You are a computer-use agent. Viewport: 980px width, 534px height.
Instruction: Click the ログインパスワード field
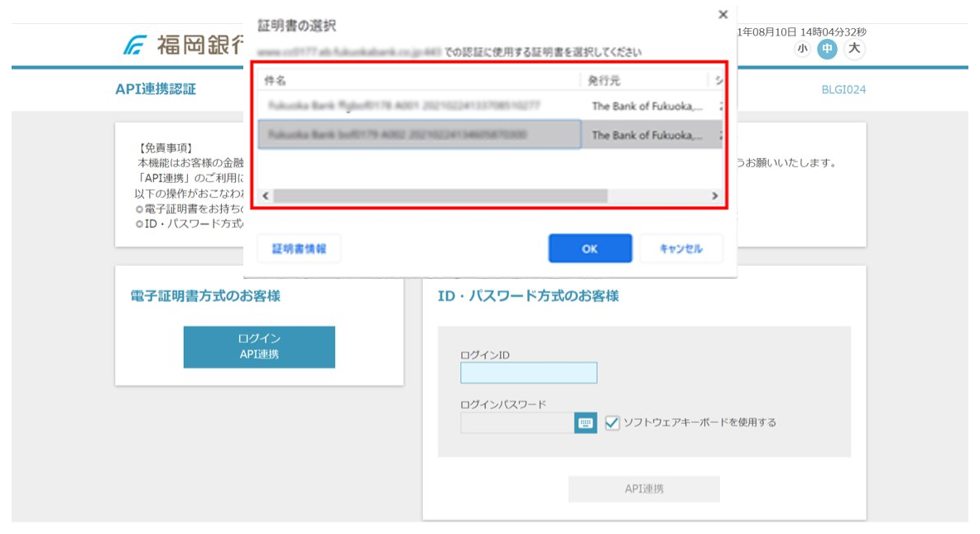516,423
